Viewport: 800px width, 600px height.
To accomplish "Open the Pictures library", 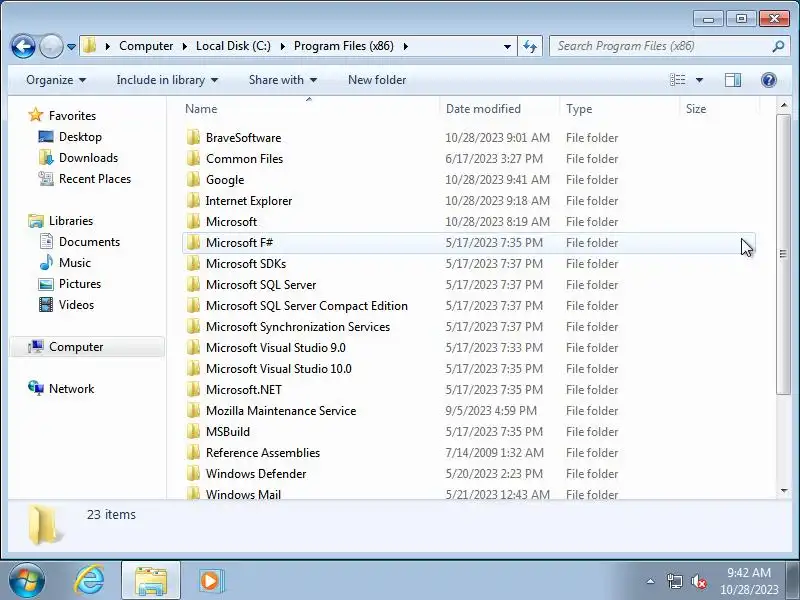I will tap(70, 284).
